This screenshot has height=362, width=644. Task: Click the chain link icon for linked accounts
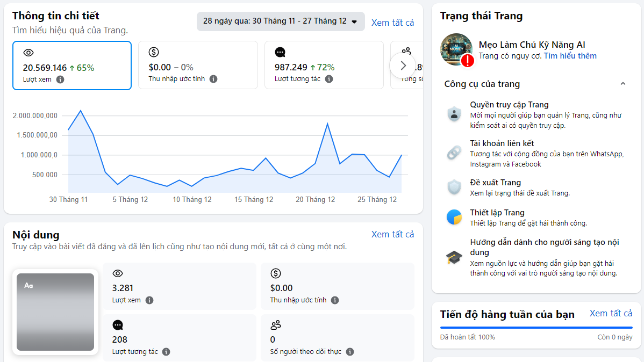[454, 153]
